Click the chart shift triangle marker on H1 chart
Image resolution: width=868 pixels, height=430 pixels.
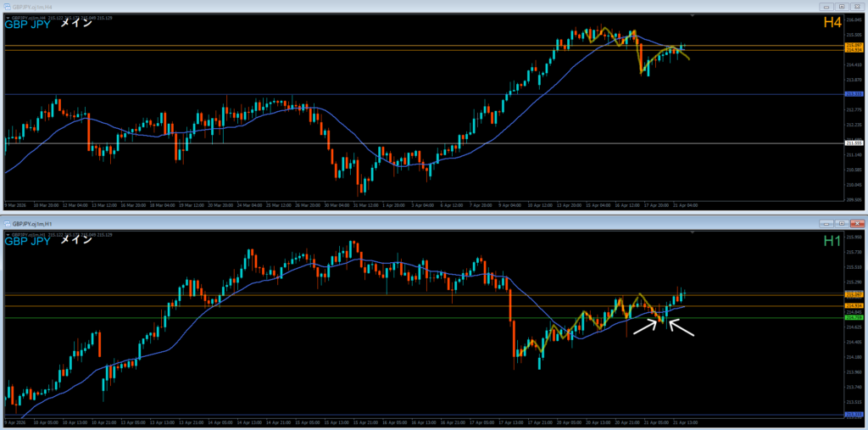click(693, 233)
